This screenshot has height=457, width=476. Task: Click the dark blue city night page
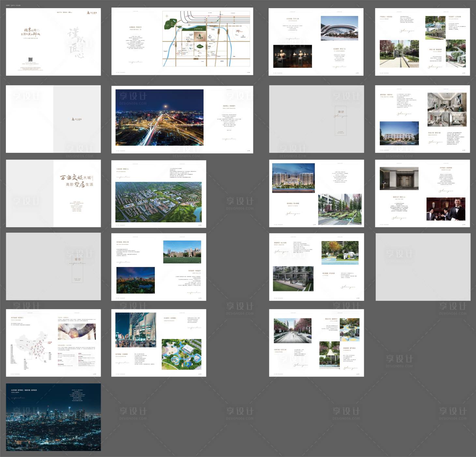[x=53, y=417]
